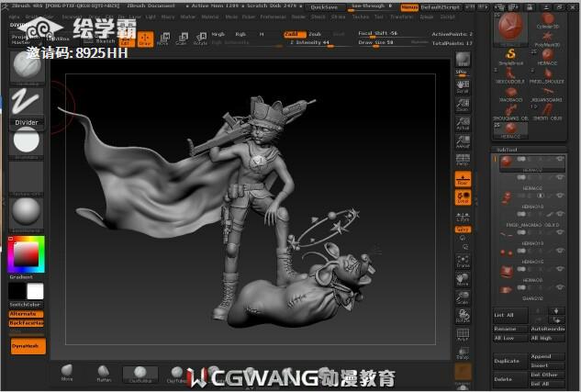Enable Rgb painting mode

240,34
